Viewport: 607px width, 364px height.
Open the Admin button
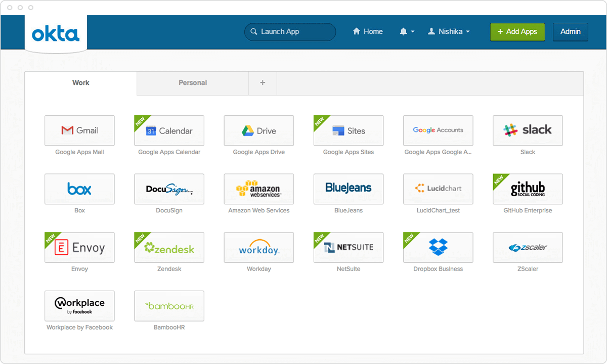570,31
